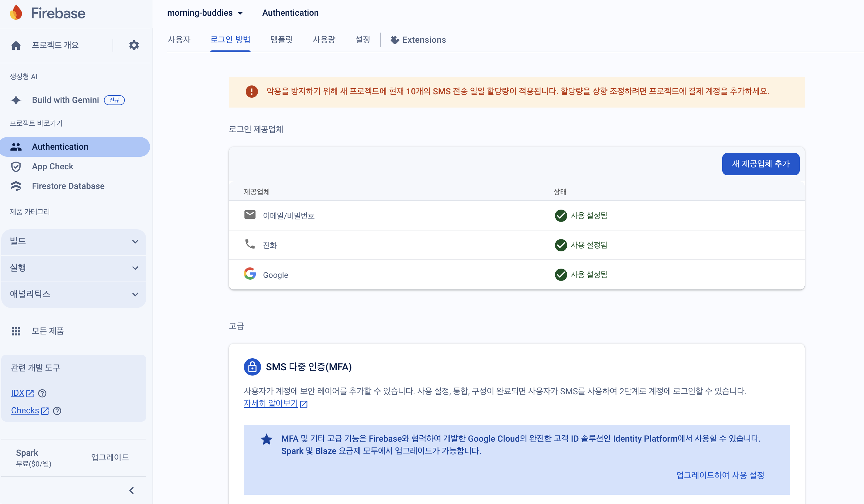The width and height of the screenshot is (864, 504).
Task: Switch to the 템플릿 tab
Action: pos(281,40)
